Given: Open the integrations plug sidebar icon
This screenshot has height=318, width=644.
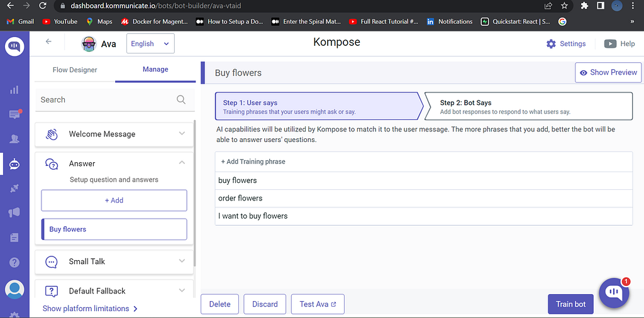Looking at the screenshot, I should pyautogui.click(x=14, y=189).
